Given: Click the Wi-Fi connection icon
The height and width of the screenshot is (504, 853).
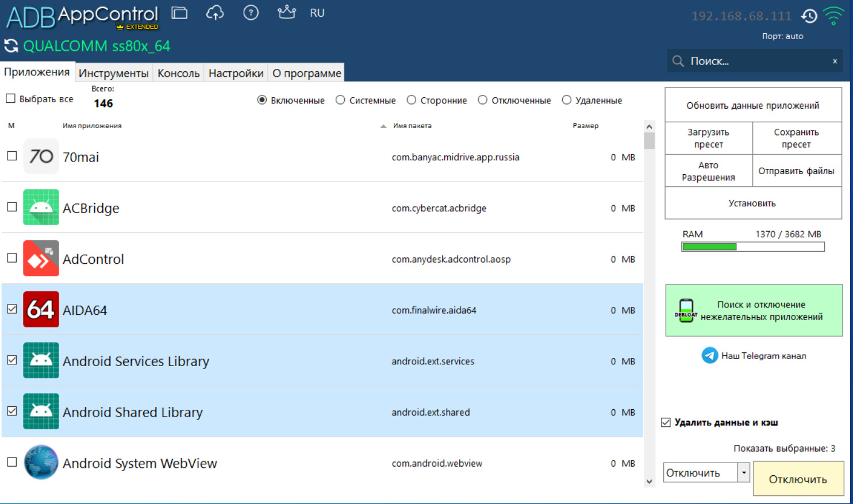Looking at the screenshot, I should pyautogui.click(x=833, y=16).
